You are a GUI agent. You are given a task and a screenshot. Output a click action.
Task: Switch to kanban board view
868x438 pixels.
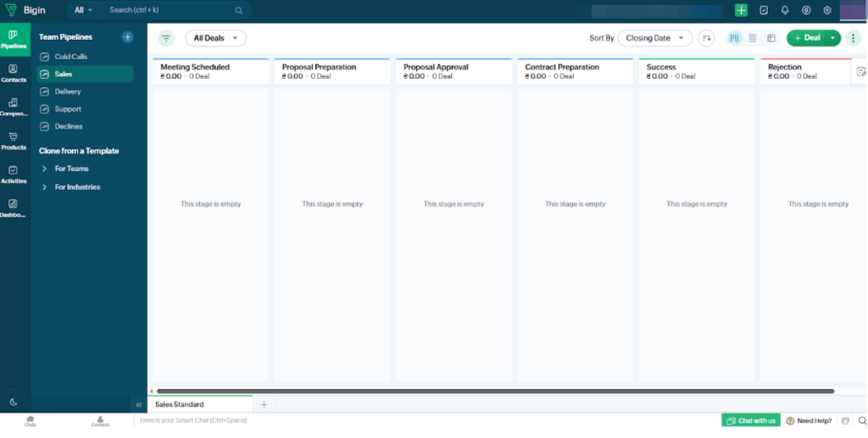(734, 38)
